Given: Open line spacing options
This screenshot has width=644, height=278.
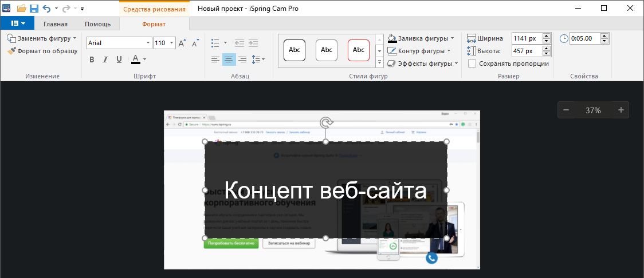Looking at the screenshot, I should (258, 59).
